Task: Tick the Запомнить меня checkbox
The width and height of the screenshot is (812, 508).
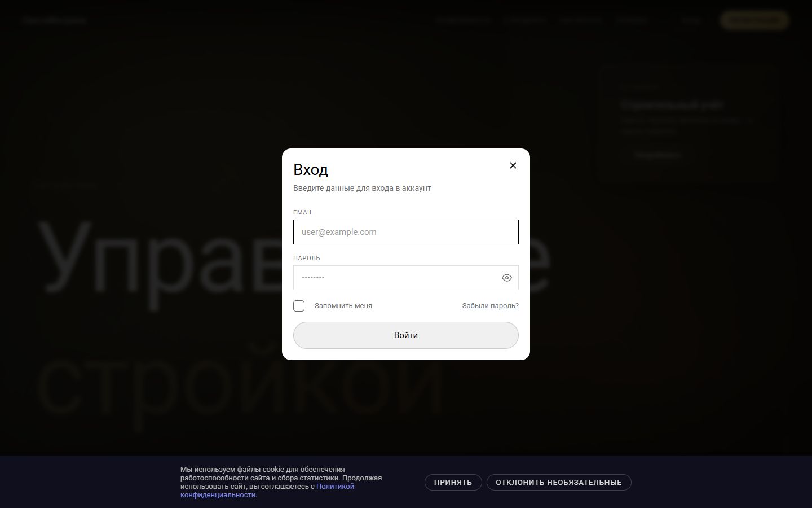Action: [x=299, y=306]
